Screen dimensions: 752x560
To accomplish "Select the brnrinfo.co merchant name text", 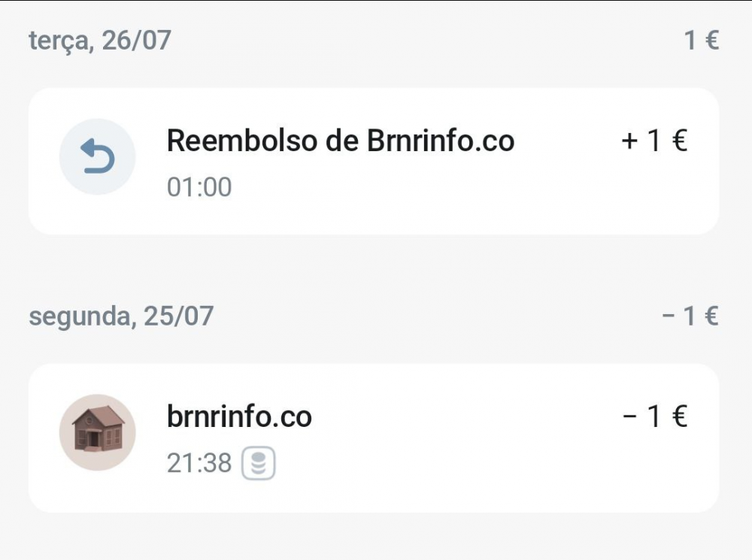I will [238, 416].
